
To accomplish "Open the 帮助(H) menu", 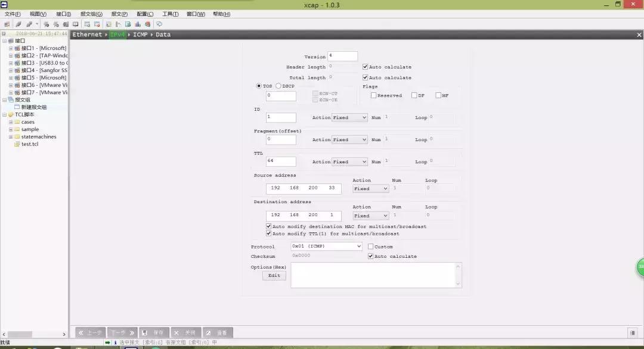I will 221,14.
